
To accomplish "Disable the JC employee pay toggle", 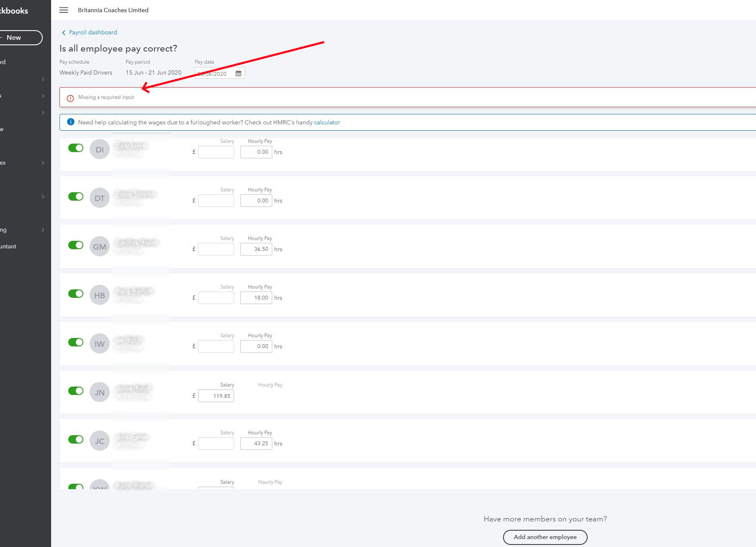I will point(76,439).
